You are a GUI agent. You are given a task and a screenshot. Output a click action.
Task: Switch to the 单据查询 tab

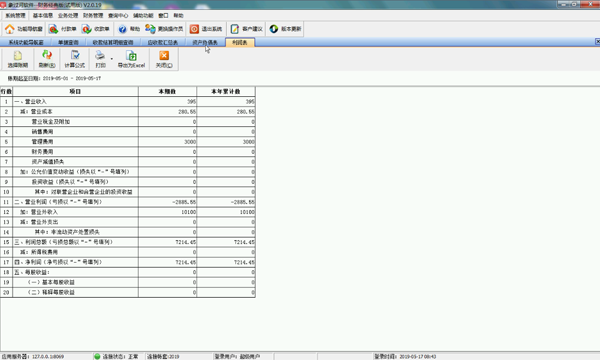[68, 42]
